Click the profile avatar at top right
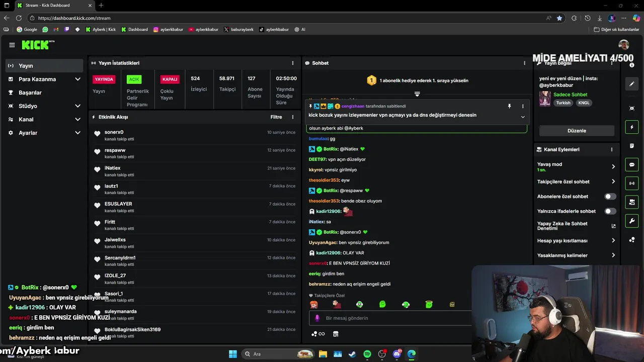Screen dimensions: 644x362 click(x=624, y=44)
